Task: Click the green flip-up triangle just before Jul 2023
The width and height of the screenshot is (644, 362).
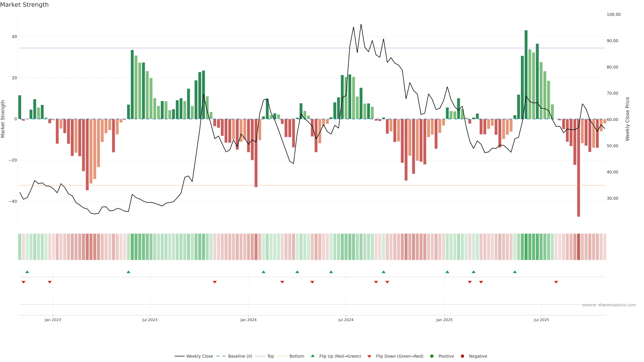Action: 128,272
